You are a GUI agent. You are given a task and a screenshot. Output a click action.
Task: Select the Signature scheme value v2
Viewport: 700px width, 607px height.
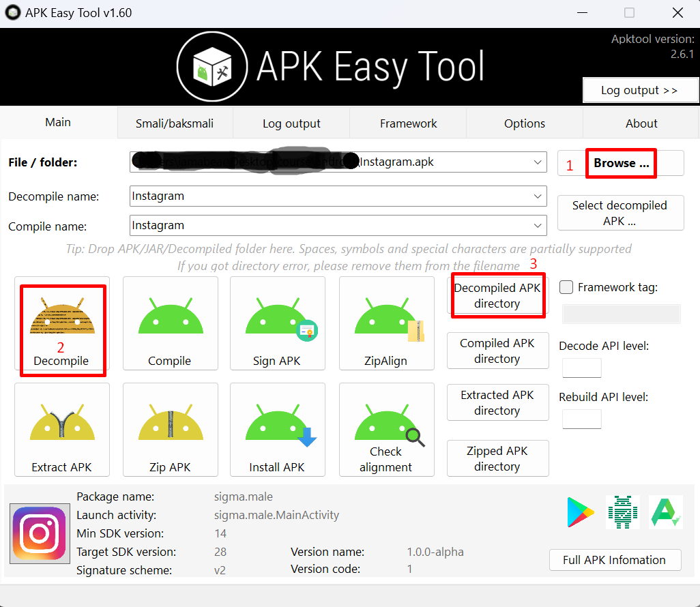pos(220,570)
